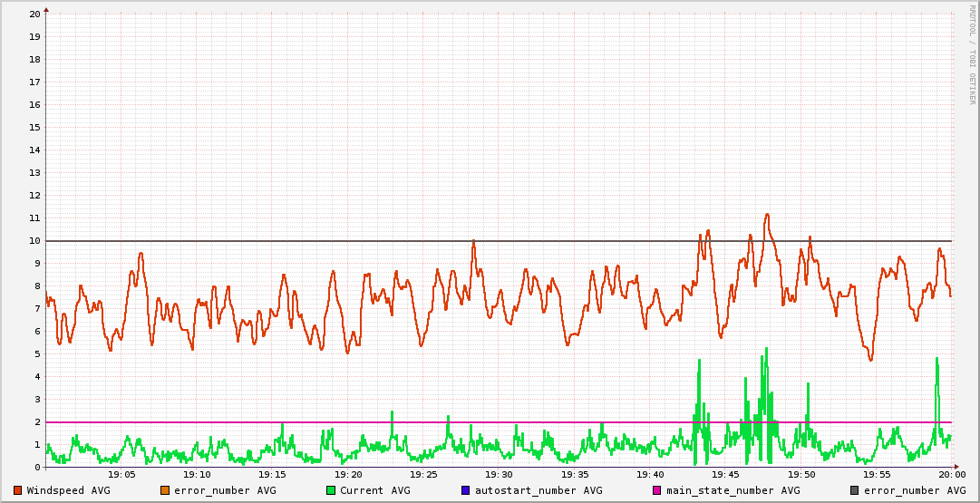Screen dimensions: 980x503
Task: Click the 20 value on the Y axis
Action: pos(34,15)
